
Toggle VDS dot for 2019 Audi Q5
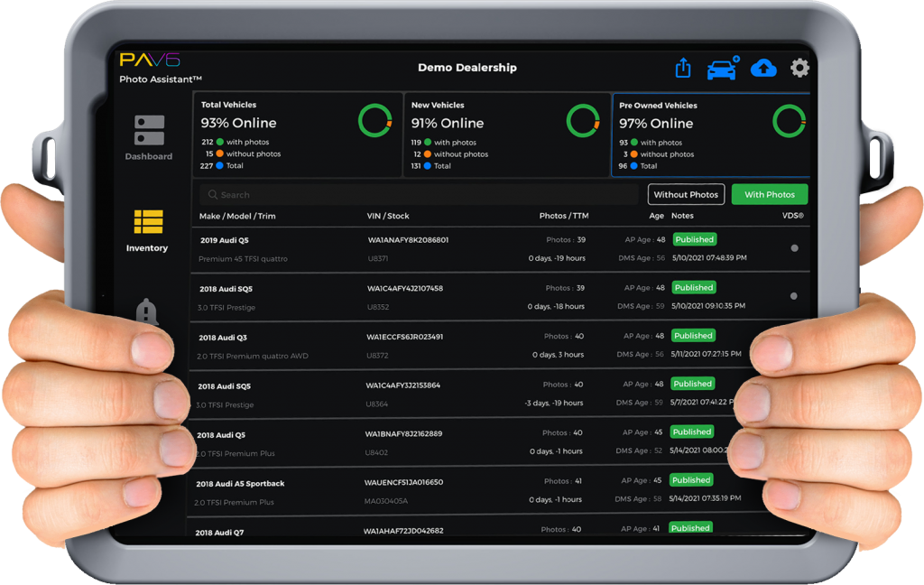794,248
